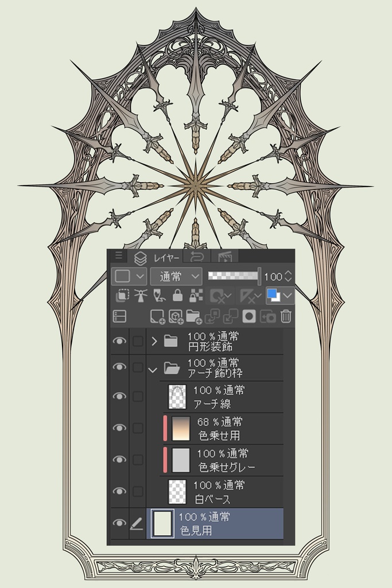Viewport: 392px width, 588px height.
Task: Open the ruler options dropdown arrow
Action: (x=258, y=296)
